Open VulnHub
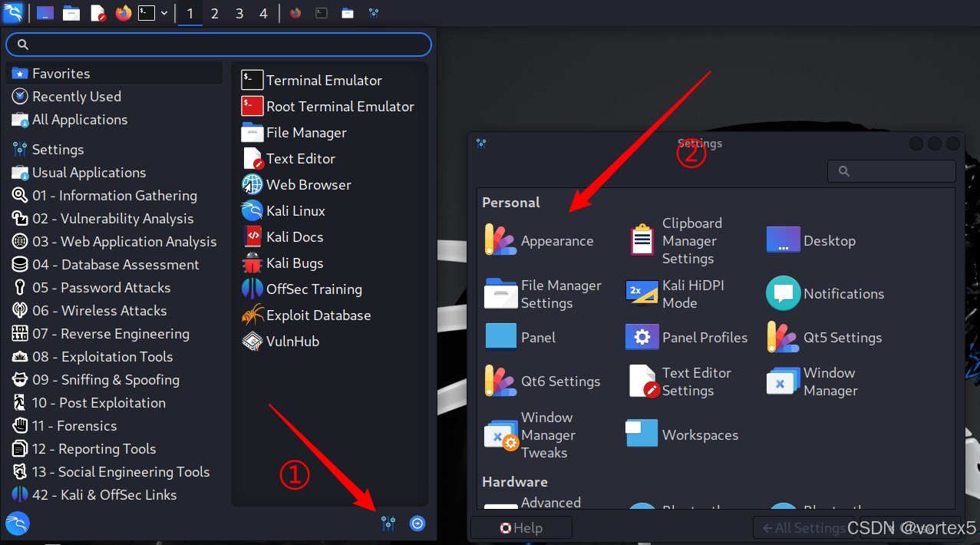Screen dimensions: 980x545 pos(281,341)
